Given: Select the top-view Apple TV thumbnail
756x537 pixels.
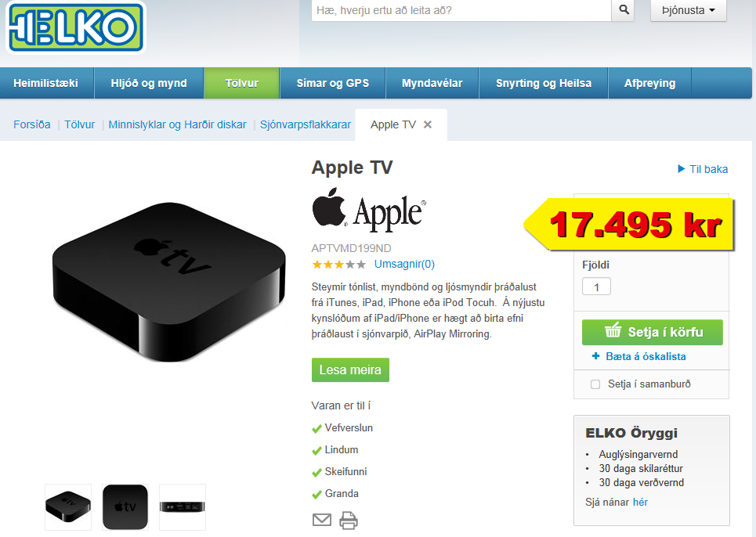Looking at the screenshot, I should tap(125, 506).
